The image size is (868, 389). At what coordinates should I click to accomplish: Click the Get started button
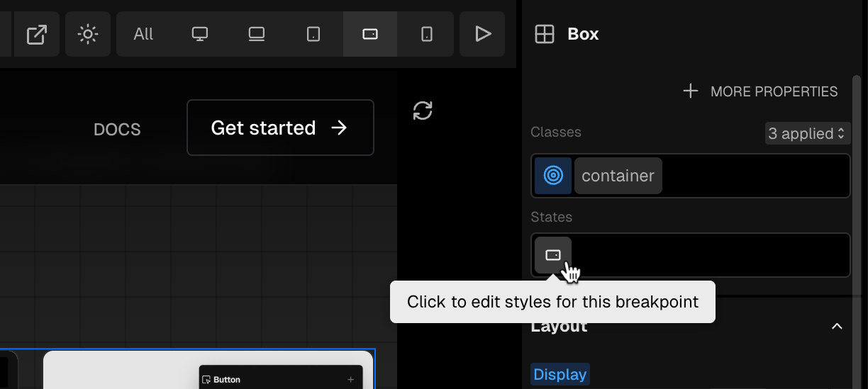point(280,128)
